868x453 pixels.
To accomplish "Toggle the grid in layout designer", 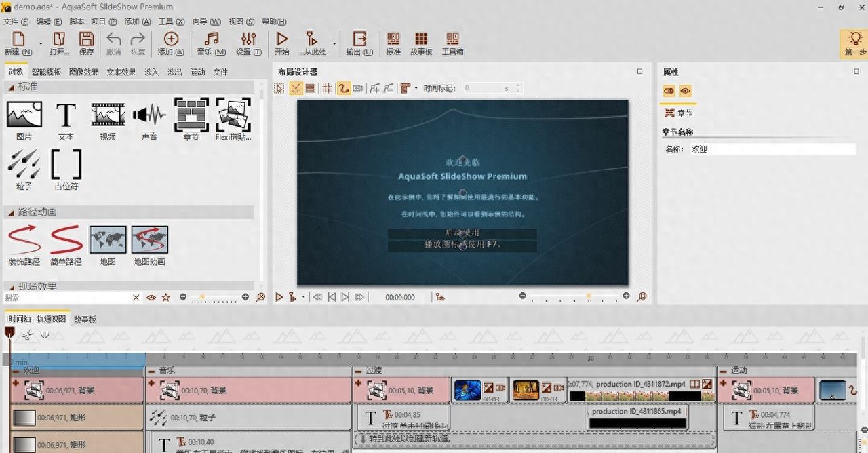I will pos(327,88).
